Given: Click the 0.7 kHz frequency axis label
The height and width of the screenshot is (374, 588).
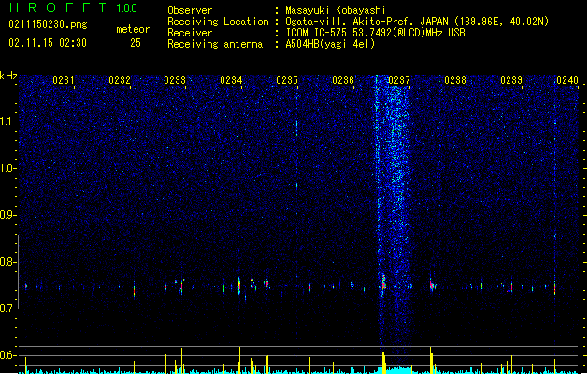Looking at the screenshot, I should tap(8, 309).
